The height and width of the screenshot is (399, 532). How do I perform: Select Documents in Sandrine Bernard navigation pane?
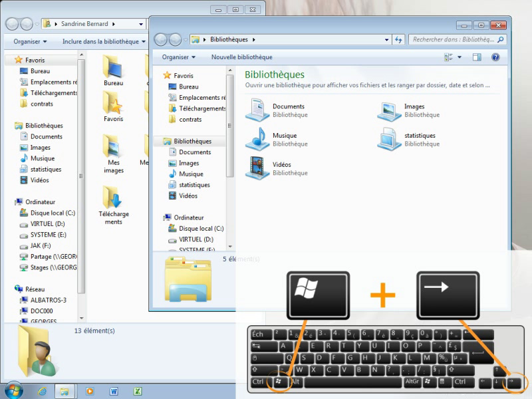(x=46, y=136)
